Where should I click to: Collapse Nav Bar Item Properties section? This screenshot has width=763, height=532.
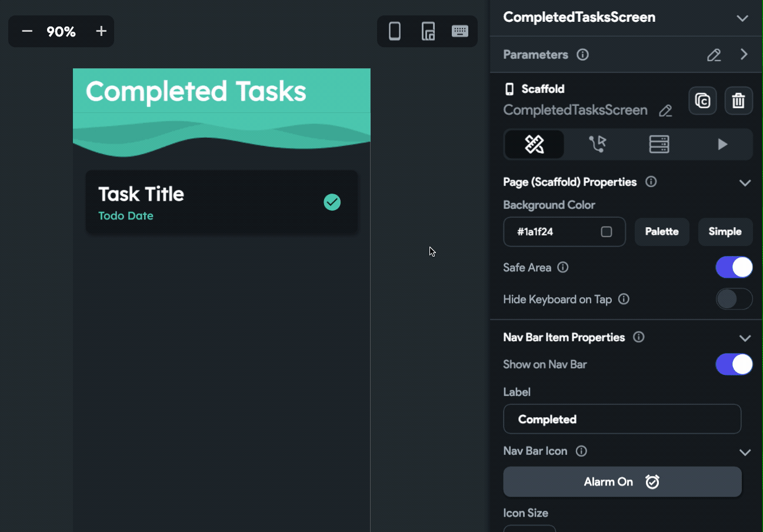click(745, 338)
